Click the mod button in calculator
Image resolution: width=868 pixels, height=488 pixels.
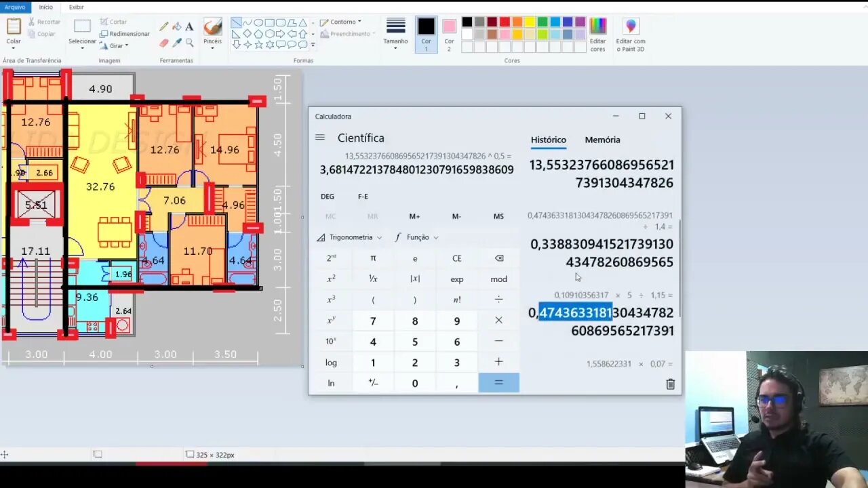[x=498, y=279]
